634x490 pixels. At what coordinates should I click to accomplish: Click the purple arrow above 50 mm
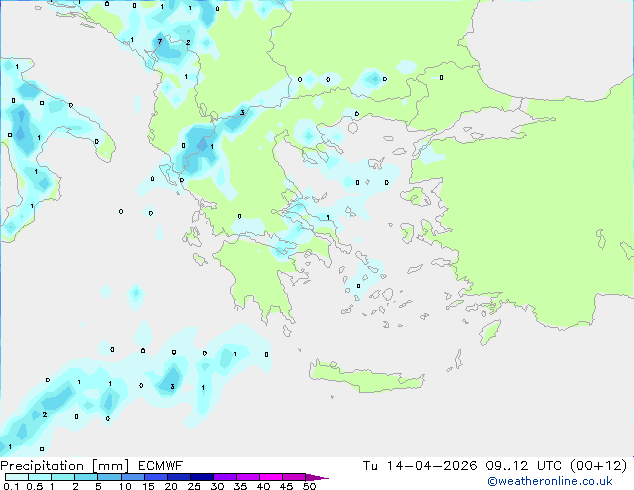click(x=317, y=477)
